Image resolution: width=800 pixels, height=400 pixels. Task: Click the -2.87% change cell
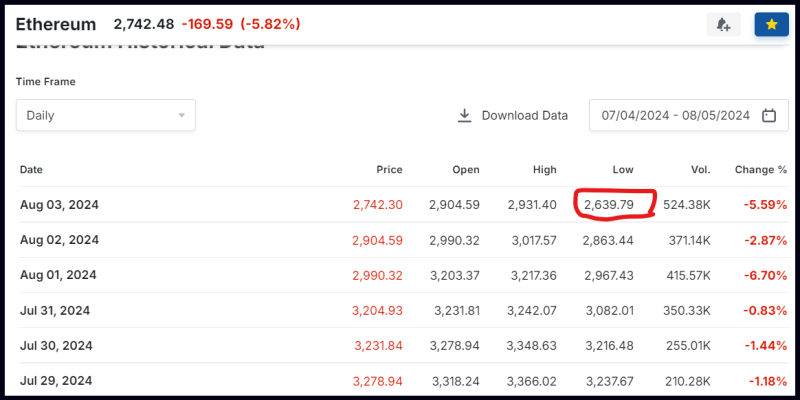(765, 240)
